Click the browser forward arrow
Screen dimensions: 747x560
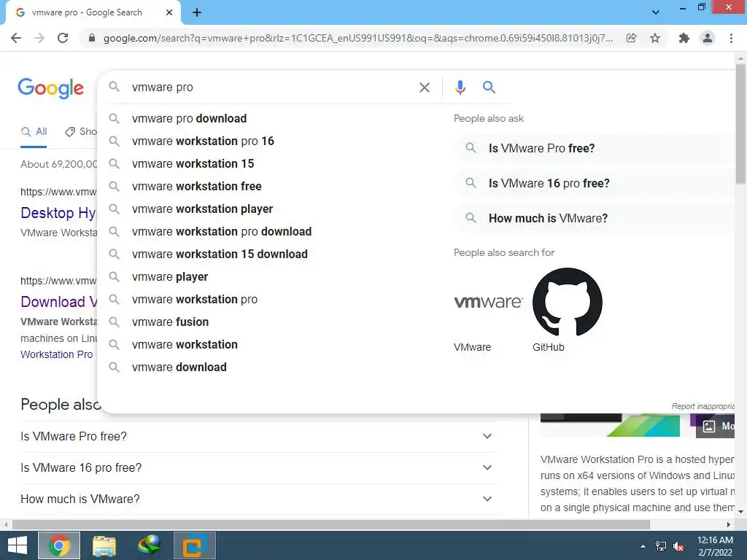click(39, 38)
